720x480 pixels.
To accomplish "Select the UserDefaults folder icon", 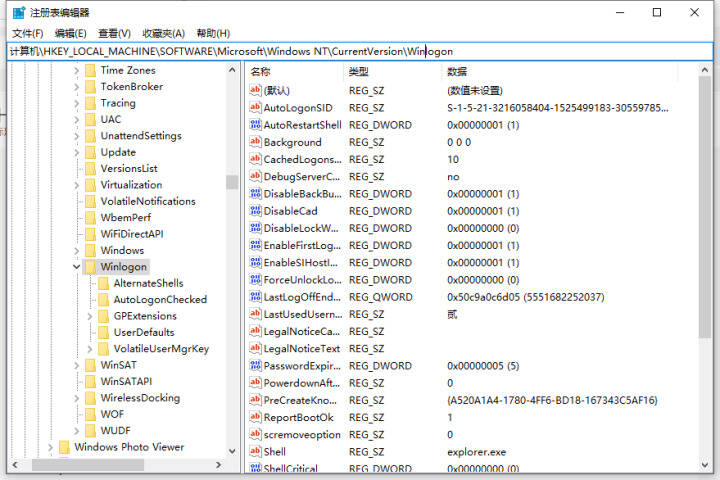I will click(x=104, y=332).
